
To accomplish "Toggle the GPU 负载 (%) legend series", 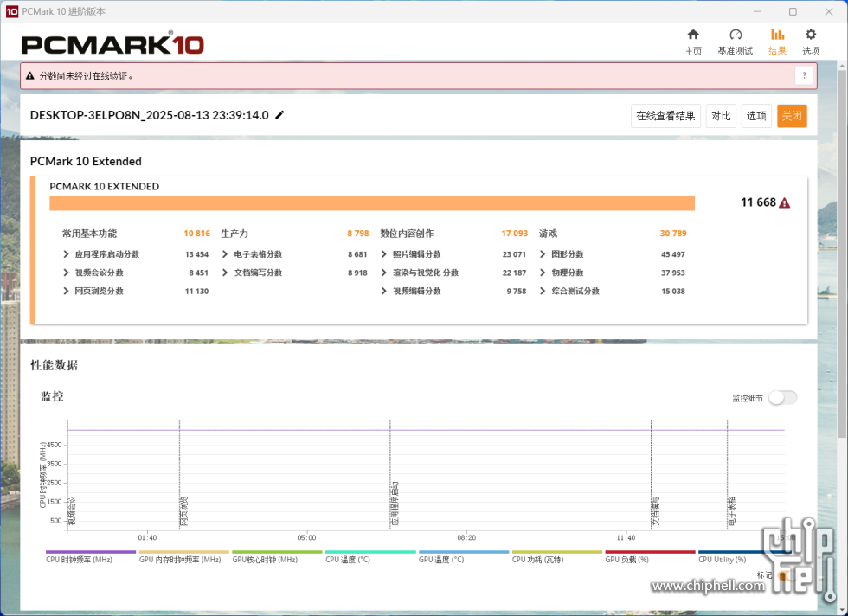I will pos(650,557).
